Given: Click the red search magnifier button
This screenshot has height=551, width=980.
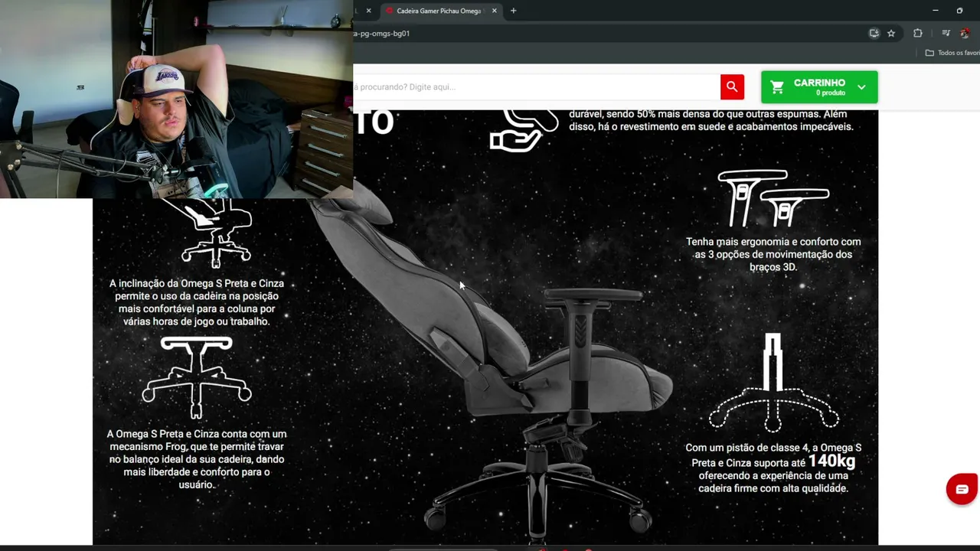Looking at the screenshot, I should (x=732, y=87).
